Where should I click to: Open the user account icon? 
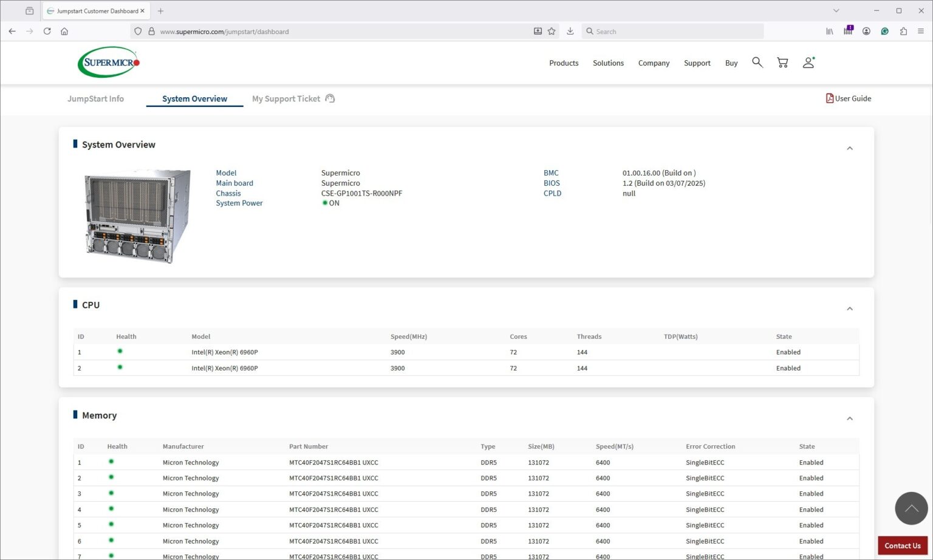[808, 63]
